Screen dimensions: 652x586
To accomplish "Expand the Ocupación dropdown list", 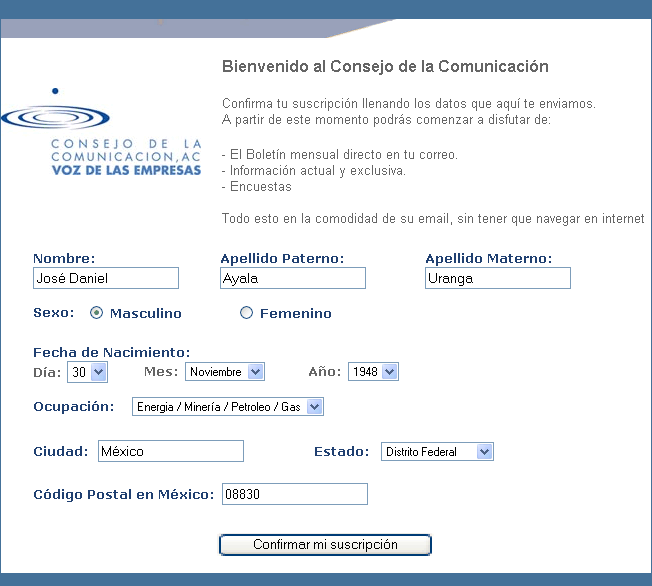I will coord(228,407).
